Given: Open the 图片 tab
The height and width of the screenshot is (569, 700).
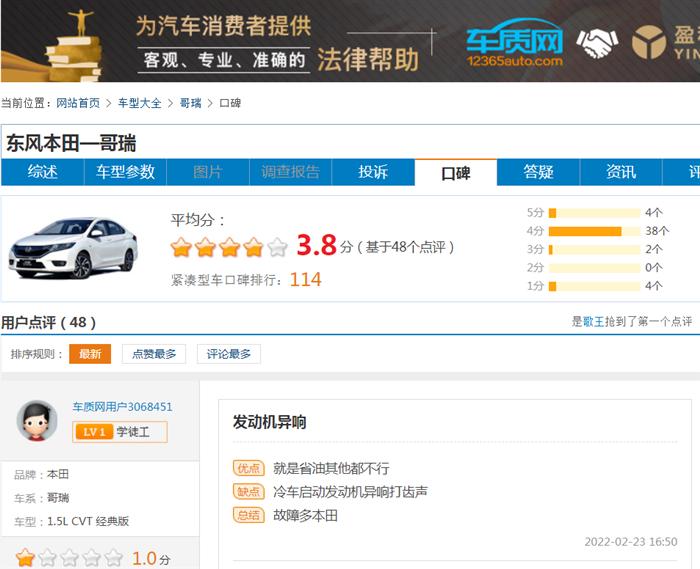Looking at the screenshot, I should click(208, 172).
